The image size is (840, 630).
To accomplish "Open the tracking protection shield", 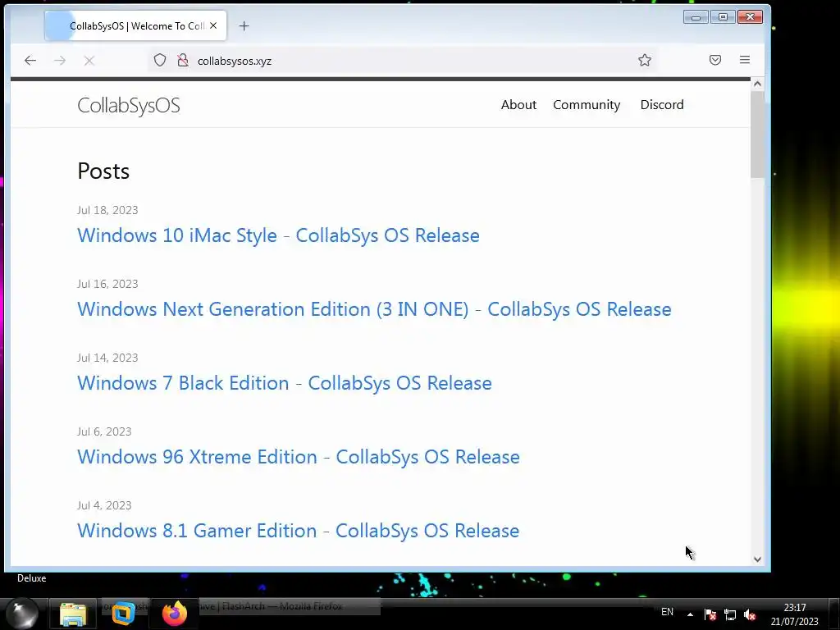I will coord(160,60).
